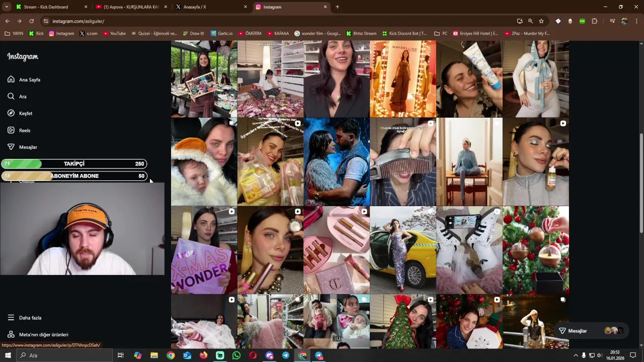Open the blue headscarf post thumbnail
Screen dimensions: 644x362
point(536,79)
